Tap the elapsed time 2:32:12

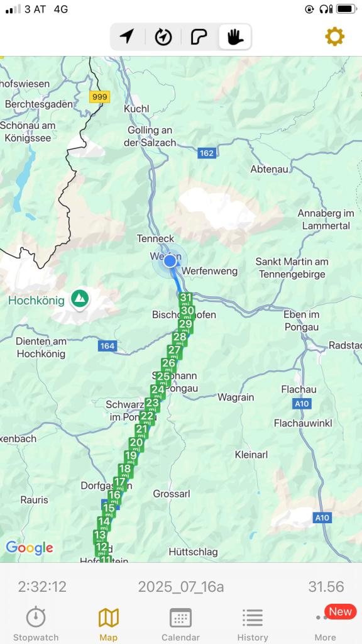click(x=42, y=587)
